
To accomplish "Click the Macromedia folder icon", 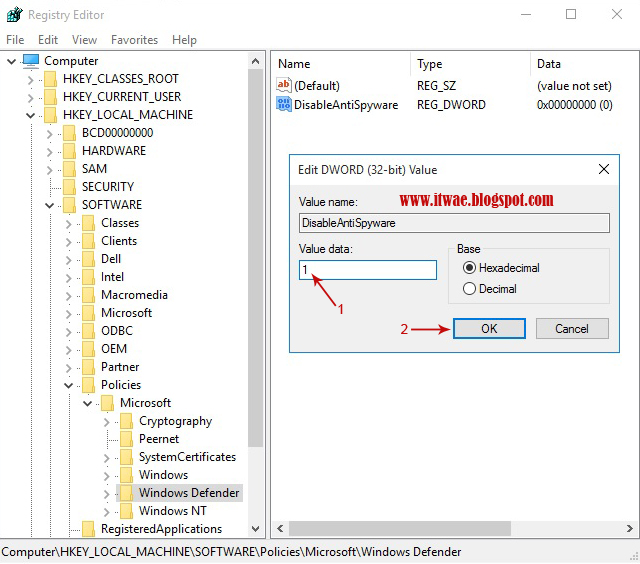I will (x=89, y=295).
